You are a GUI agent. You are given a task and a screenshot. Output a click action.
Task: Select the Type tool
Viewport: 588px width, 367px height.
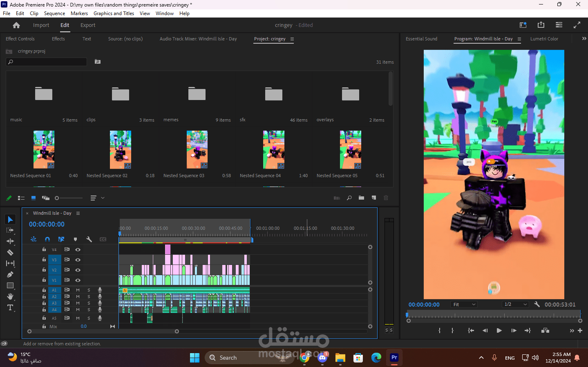point(10,307)
